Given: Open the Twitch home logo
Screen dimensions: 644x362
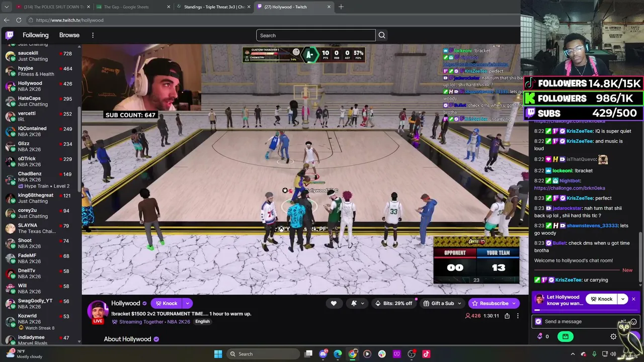Looking at the screenshot, I should 10,35.
